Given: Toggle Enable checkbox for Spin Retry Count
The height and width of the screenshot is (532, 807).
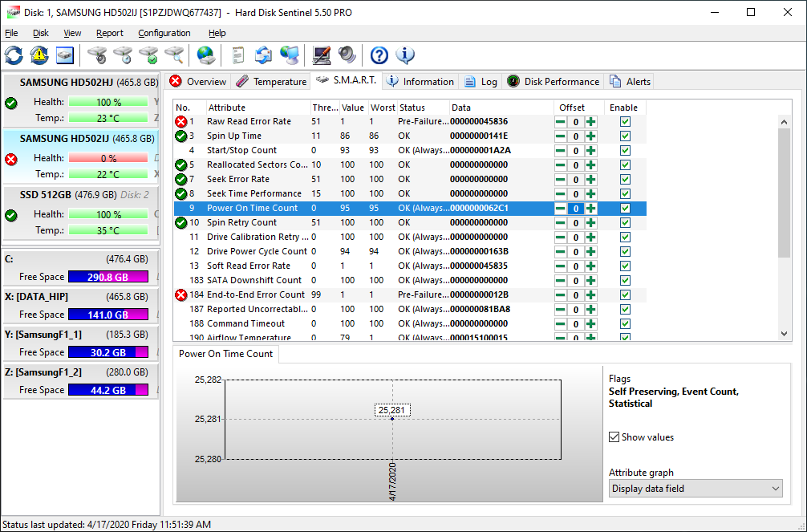Looking at the screenshot, I should pos(626,223).
